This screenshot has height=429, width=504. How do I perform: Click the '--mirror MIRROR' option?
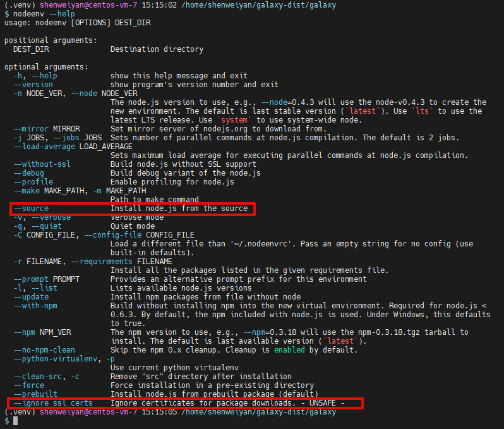pyautogui.click(x=47, y=129)
